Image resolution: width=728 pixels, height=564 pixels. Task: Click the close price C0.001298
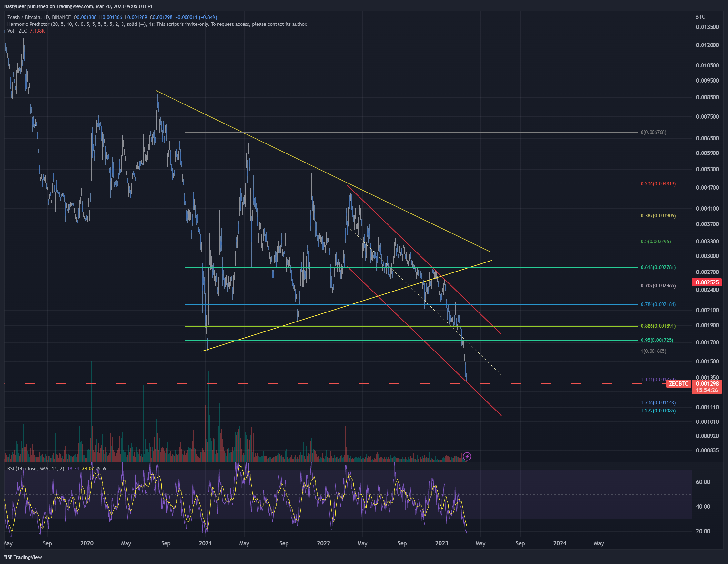point(161,17)
